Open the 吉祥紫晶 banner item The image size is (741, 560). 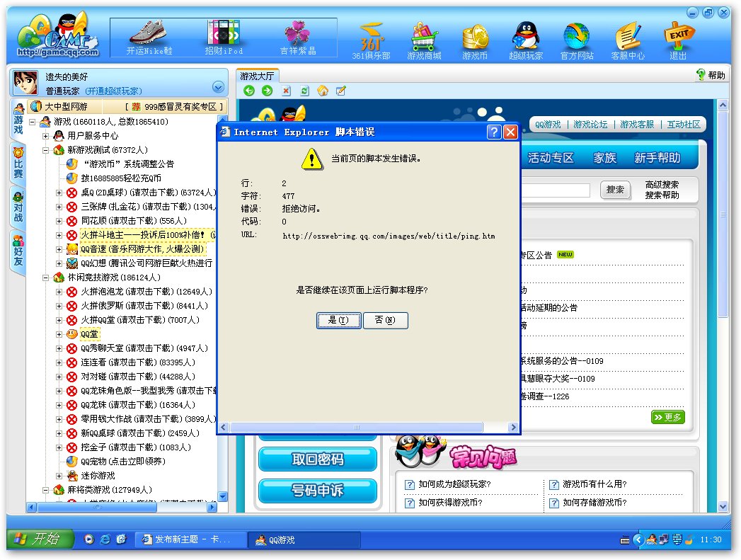click(298, 38)
